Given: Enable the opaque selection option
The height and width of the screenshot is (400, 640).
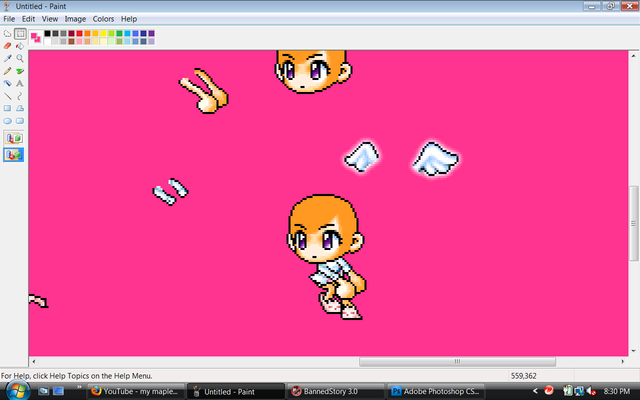Looking at the screenshot, I should click(x=14, y=138).
